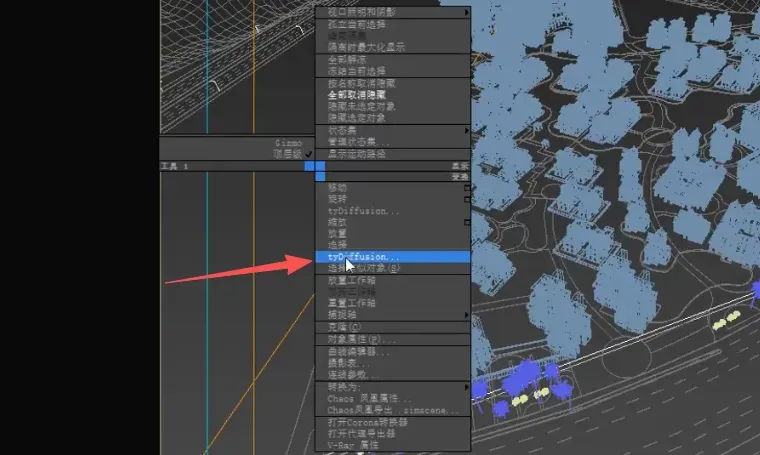Expand the 转换为: submenu
The height and width of the screenshot is (455, 760).
[466, 387]
